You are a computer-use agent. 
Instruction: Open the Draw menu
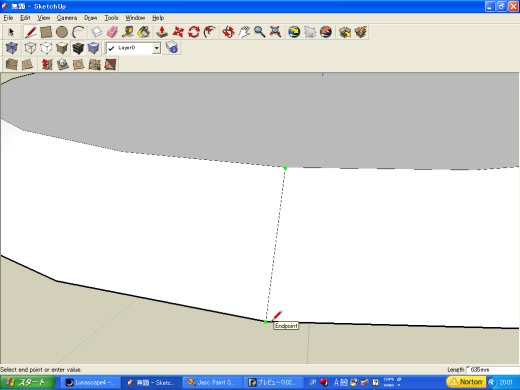tap(91, 18)
